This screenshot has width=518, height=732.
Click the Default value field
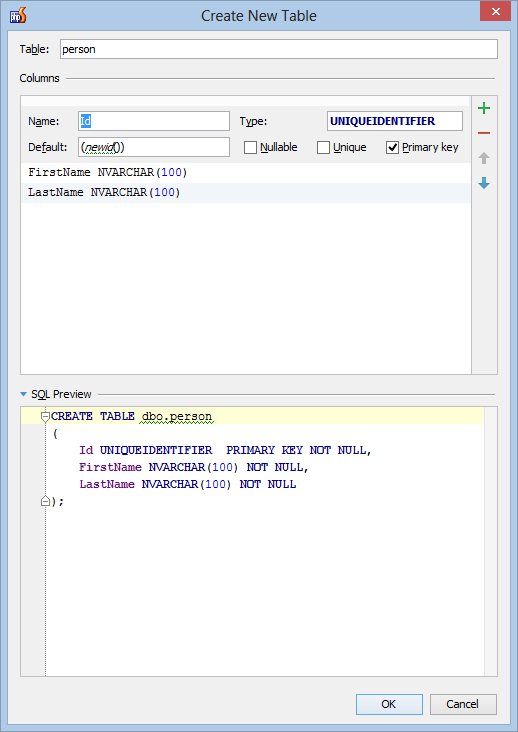(x=154, y=147)
